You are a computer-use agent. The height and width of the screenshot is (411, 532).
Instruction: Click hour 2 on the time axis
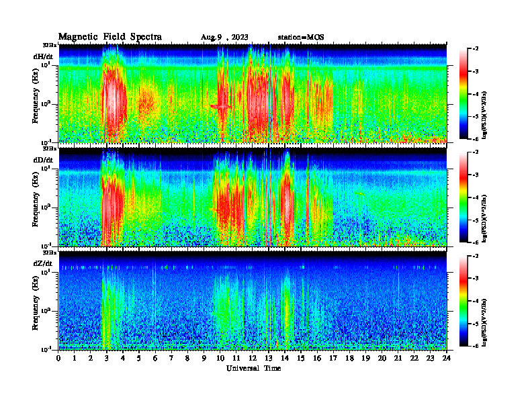coord(91,359)
